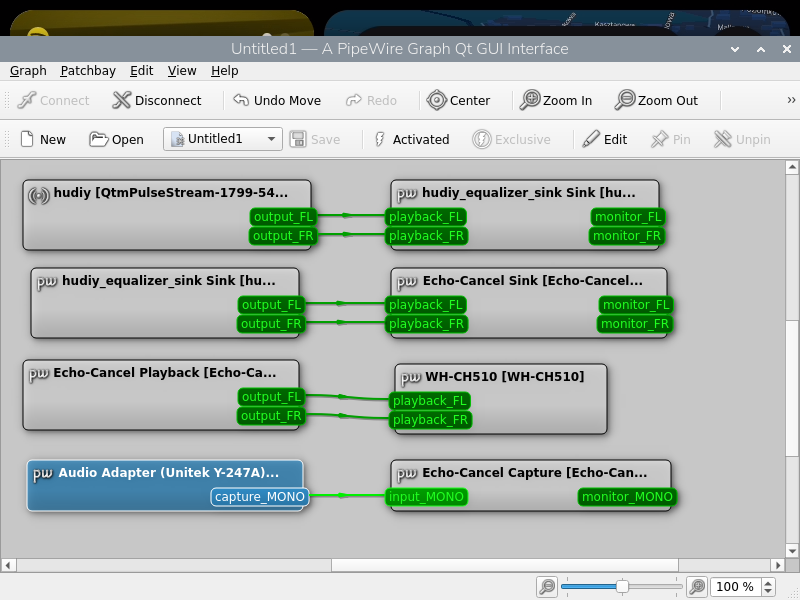This screenshot has height=600, width=800.
Task: Click the Disconnect toolbar icon
Action: coord(122,100)
